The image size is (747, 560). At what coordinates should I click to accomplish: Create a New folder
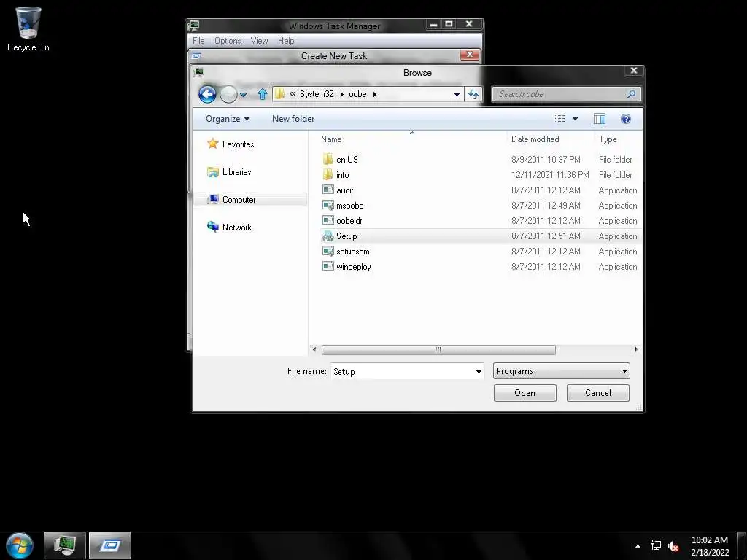(x=293, y=119)
